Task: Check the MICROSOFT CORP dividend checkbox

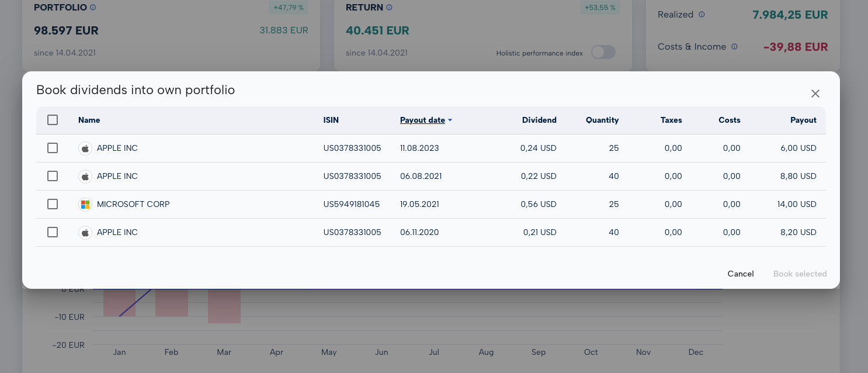Action: point(53,204)
